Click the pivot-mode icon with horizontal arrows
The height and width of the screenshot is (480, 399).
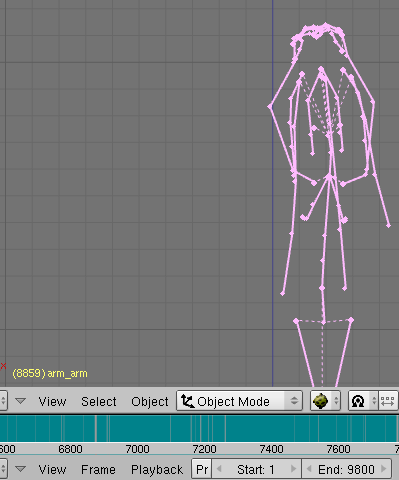pos(387,401)
